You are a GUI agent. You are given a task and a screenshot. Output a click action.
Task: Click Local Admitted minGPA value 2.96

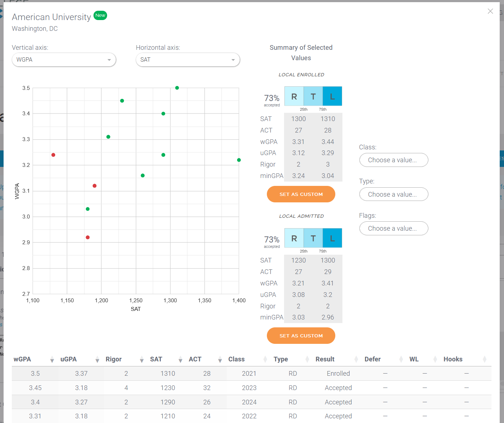[328, 317]
